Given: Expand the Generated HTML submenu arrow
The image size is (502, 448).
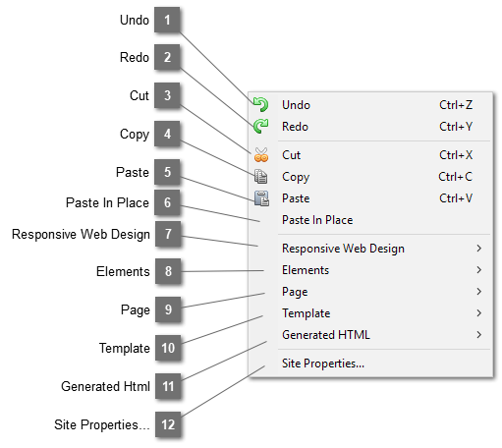Looking at the screenshot, I should [479, 335].
